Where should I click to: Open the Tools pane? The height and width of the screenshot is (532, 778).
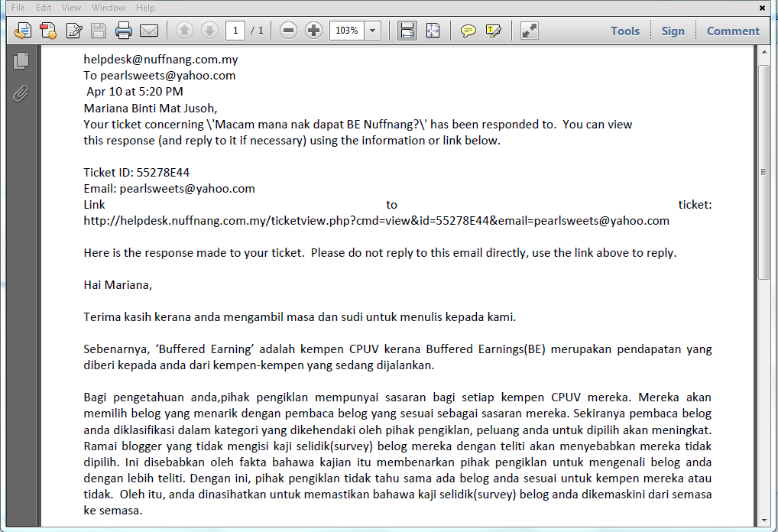[624, 31]
